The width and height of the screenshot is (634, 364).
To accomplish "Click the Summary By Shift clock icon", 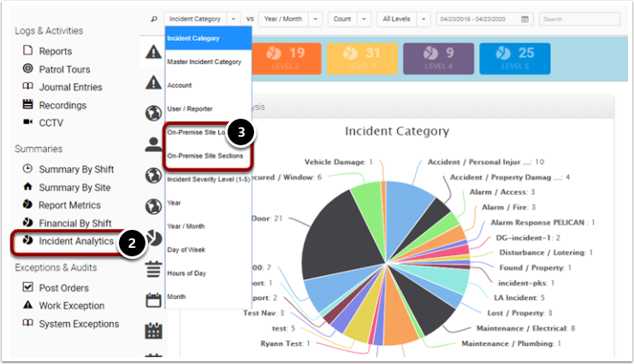I will (28, 168).
